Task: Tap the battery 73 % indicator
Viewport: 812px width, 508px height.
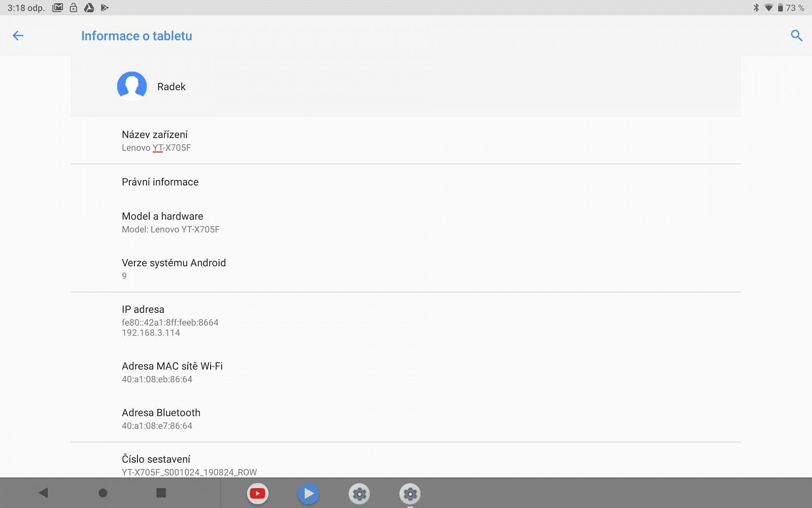Action: point(791,8)
